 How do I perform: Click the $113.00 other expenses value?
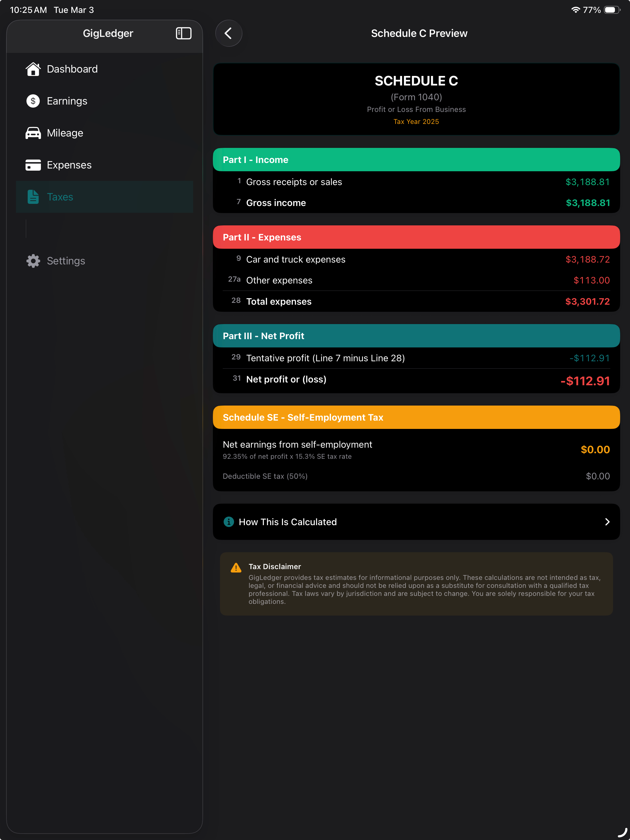click(592, 280)
